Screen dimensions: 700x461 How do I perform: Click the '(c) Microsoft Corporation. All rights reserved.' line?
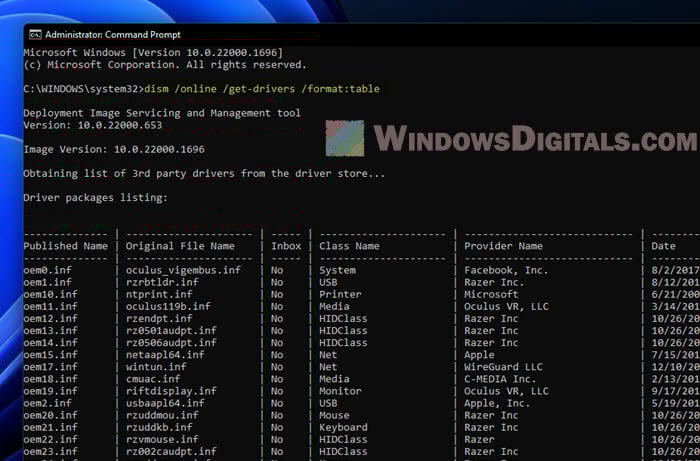(x=165, y=65)
